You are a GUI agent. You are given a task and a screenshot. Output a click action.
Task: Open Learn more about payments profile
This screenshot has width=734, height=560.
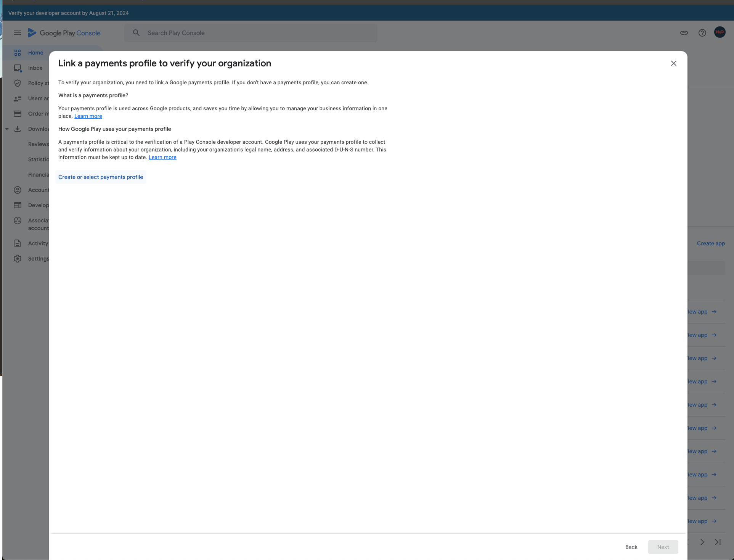point(88,116)
